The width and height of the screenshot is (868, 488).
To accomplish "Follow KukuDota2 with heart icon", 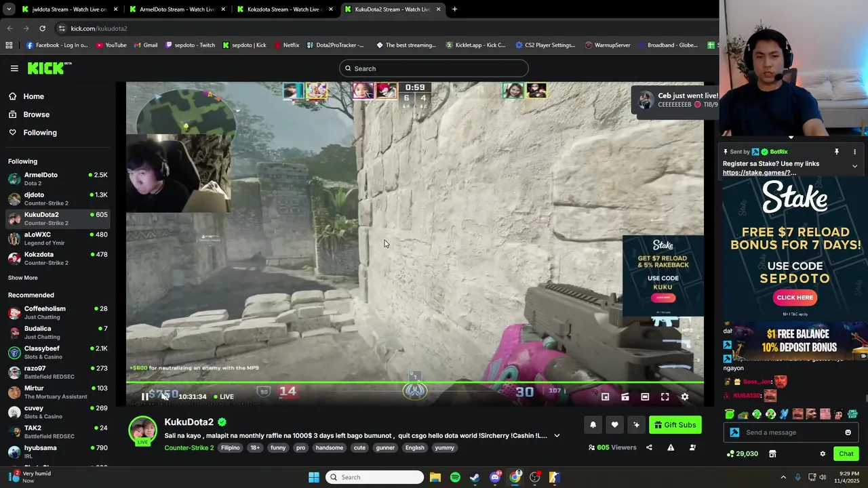I will [x=614, y=425].
